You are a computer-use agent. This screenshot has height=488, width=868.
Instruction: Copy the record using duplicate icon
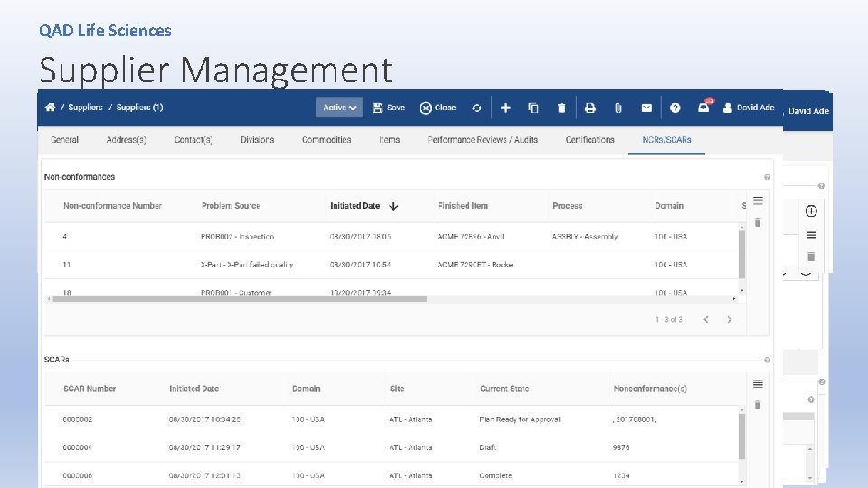533,108
